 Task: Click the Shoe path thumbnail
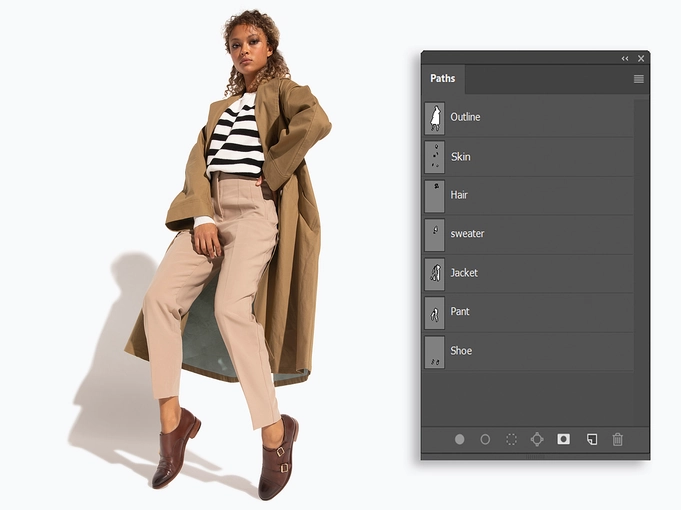(x=434, y=351)
